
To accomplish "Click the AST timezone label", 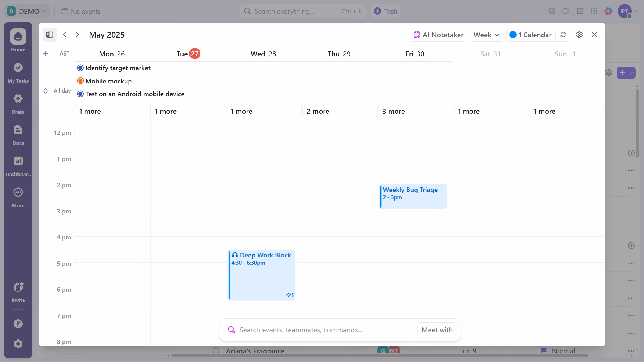I will point(64,54).
